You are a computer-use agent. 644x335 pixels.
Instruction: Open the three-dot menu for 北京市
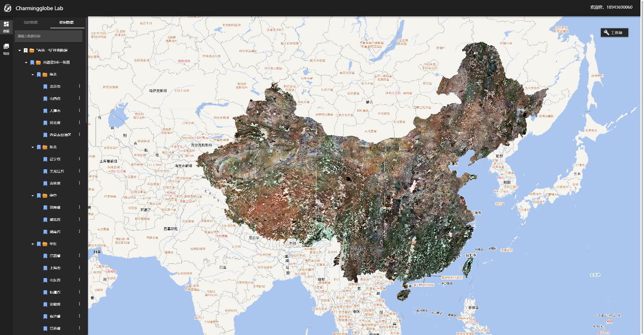[79, 86]
